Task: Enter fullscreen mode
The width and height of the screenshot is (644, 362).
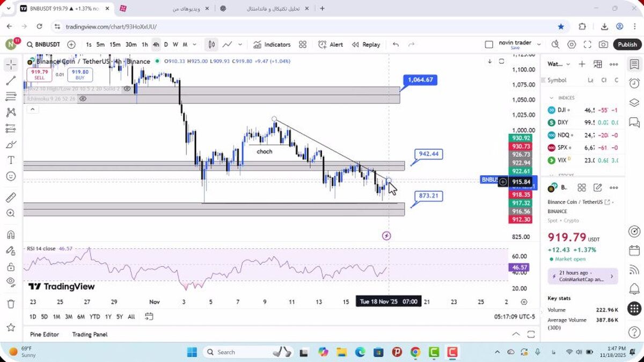Action: point(588,45)
